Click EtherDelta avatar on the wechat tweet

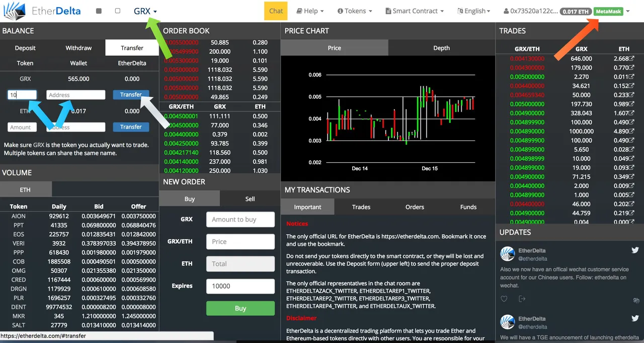[507, 254]
